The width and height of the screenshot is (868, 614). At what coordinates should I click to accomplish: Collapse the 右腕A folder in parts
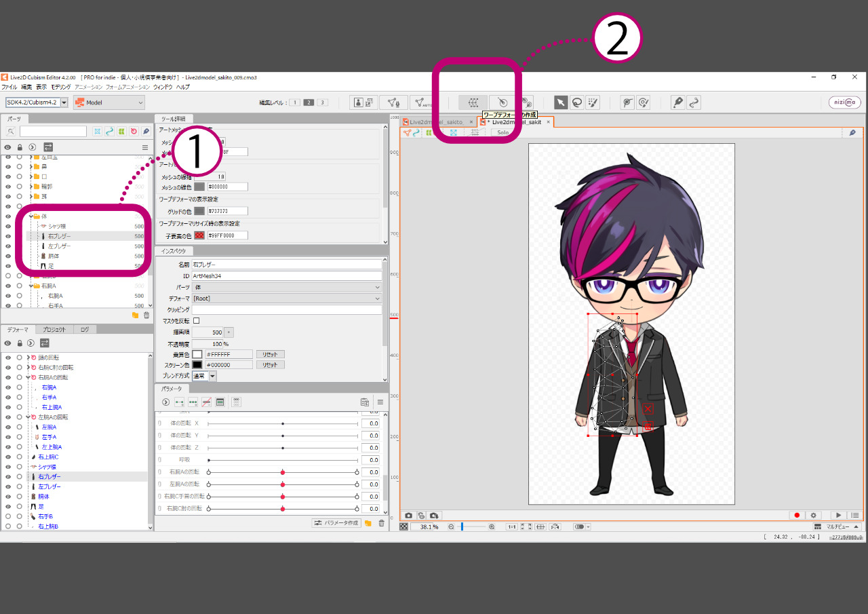tap(31, 286)
